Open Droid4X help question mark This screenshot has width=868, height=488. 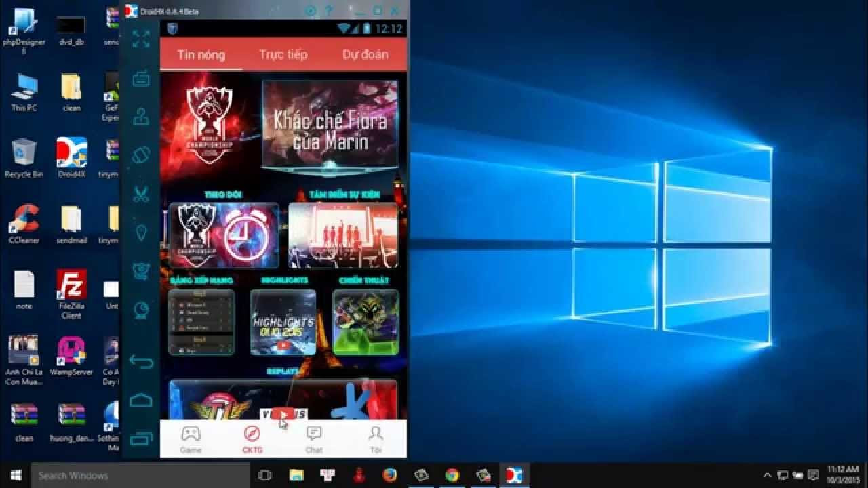click(329, 11)
